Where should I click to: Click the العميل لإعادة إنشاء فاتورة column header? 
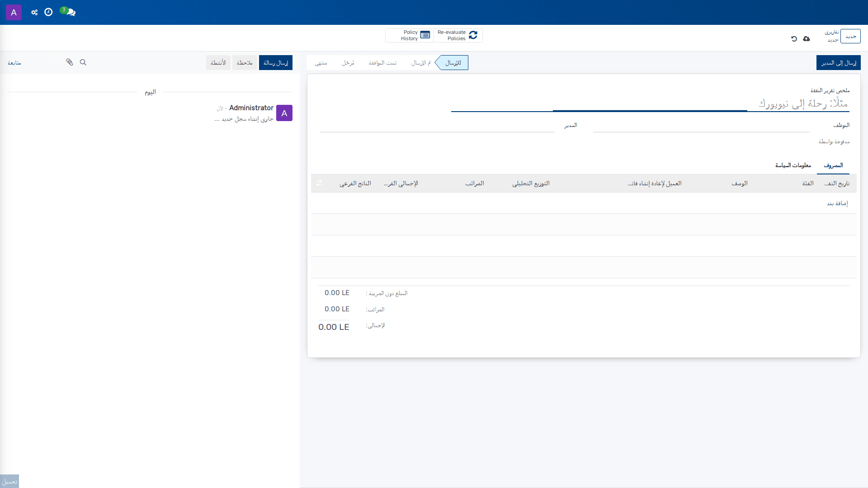[655, 183]
